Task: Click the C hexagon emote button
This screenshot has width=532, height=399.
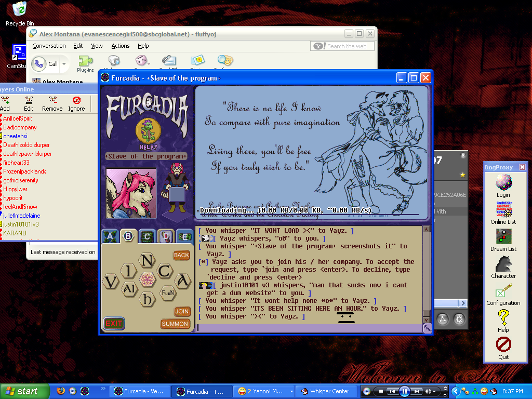Action: click(165, 271)
